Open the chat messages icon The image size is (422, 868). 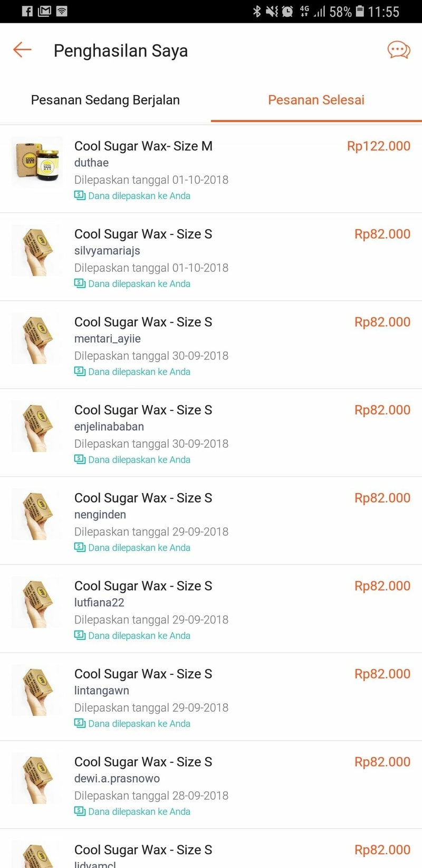pos(399,50)
